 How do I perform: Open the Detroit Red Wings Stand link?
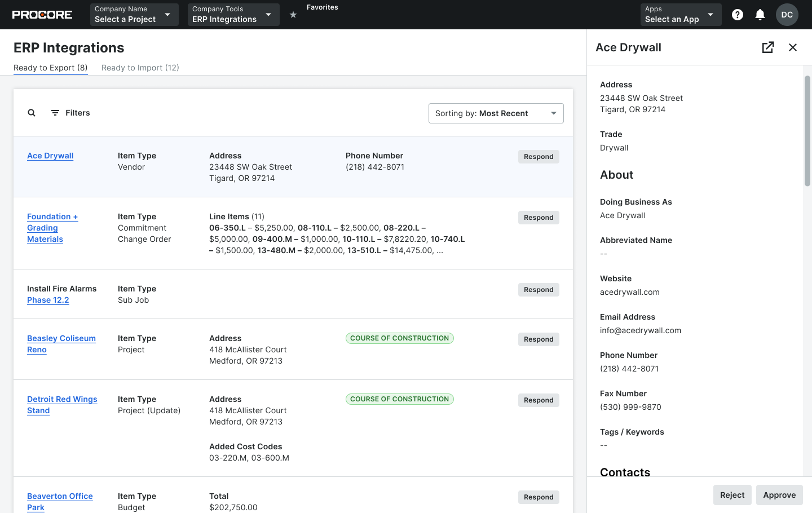point(62,405)
